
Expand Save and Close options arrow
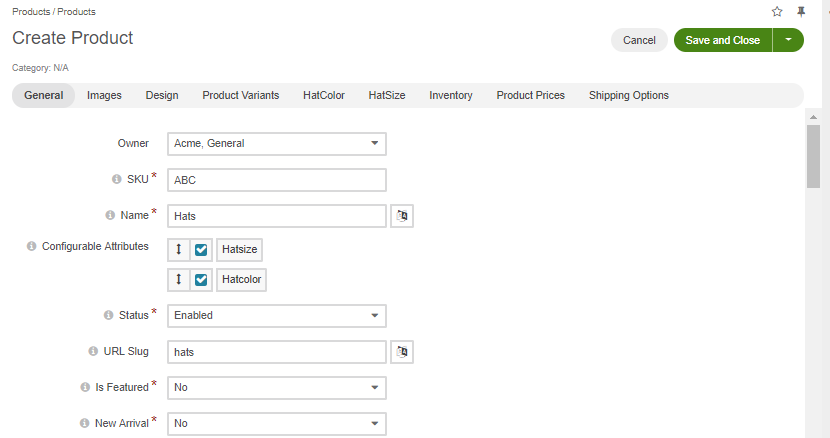789,40
